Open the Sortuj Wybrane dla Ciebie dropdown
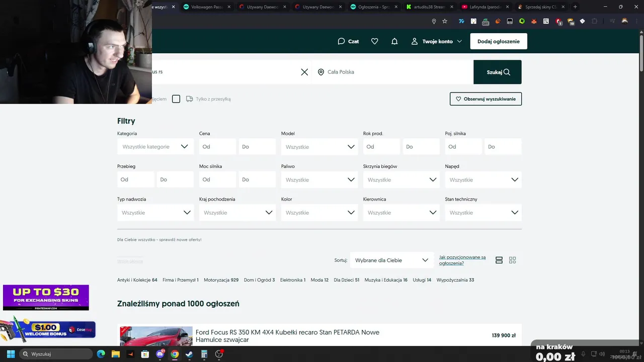Screen dimensions: 644x362 [392, 260]
